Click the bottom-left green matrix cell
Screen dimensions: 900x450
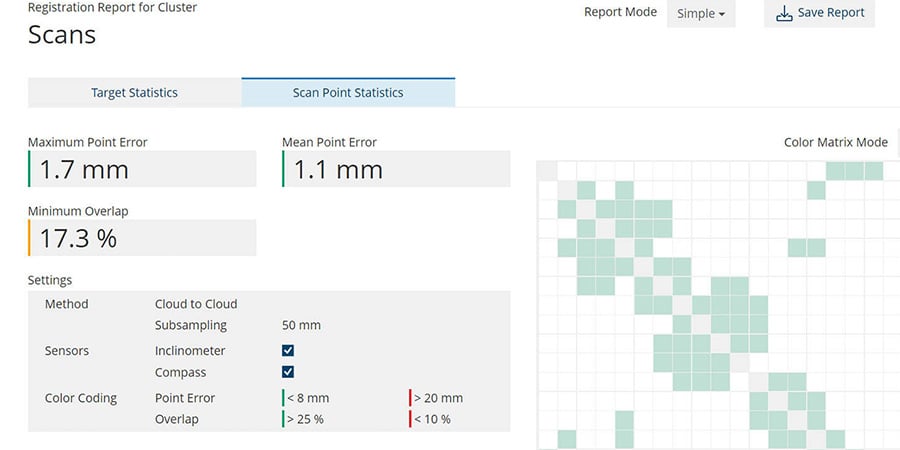pyautogui.click(x=567, y=439)
